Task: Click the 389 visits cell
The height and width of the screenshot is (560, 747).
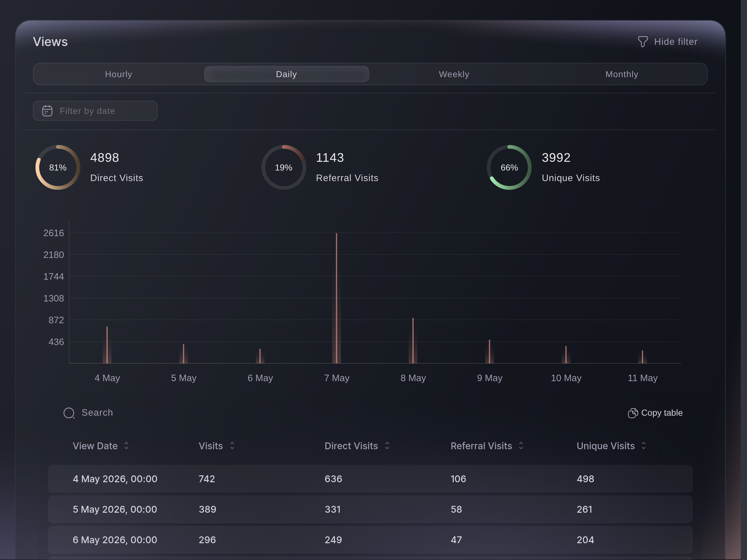Action: [207, 509]
